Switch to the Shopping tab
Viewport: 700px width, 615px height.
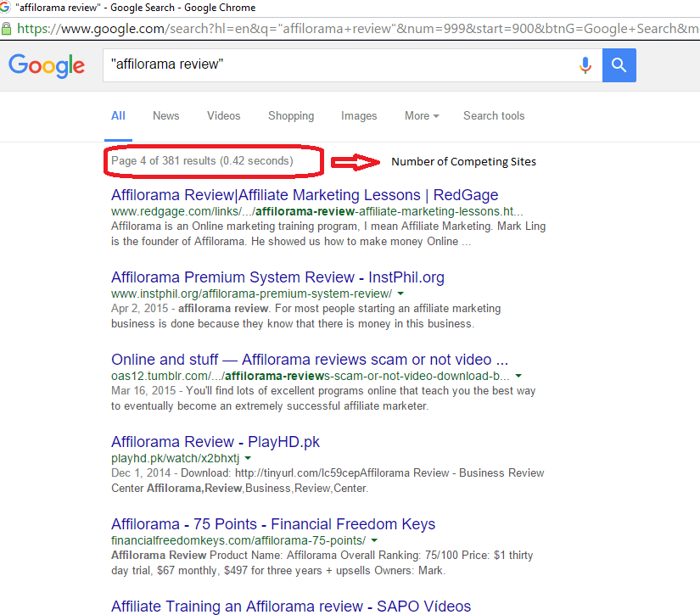(291, 116)
